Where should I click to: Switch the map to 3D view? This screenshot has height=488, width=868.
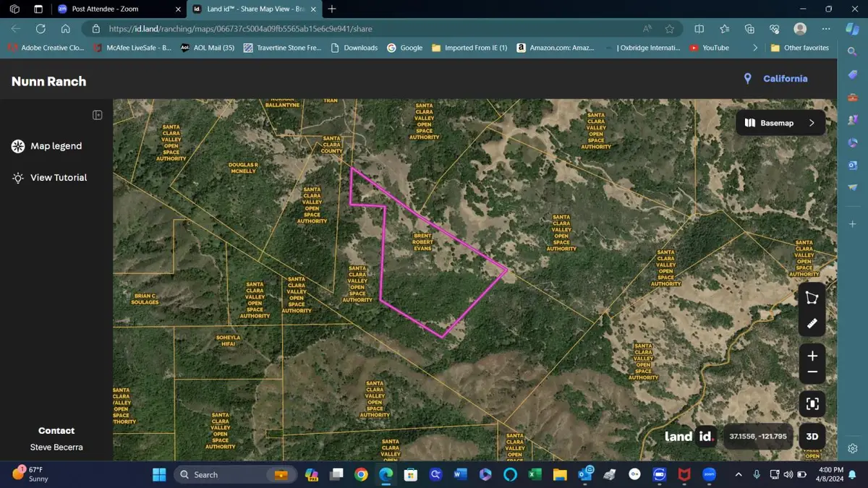tap(812, 436)
